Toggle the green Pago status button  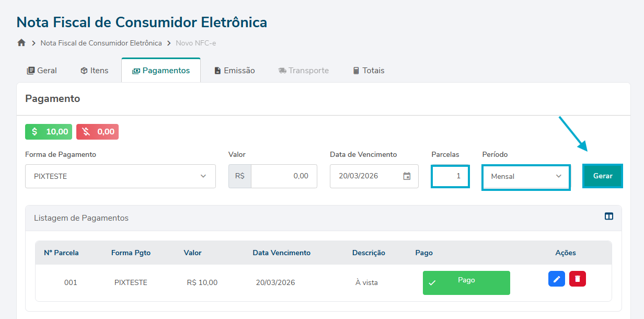pyautogui.click(x=466, y=283)
